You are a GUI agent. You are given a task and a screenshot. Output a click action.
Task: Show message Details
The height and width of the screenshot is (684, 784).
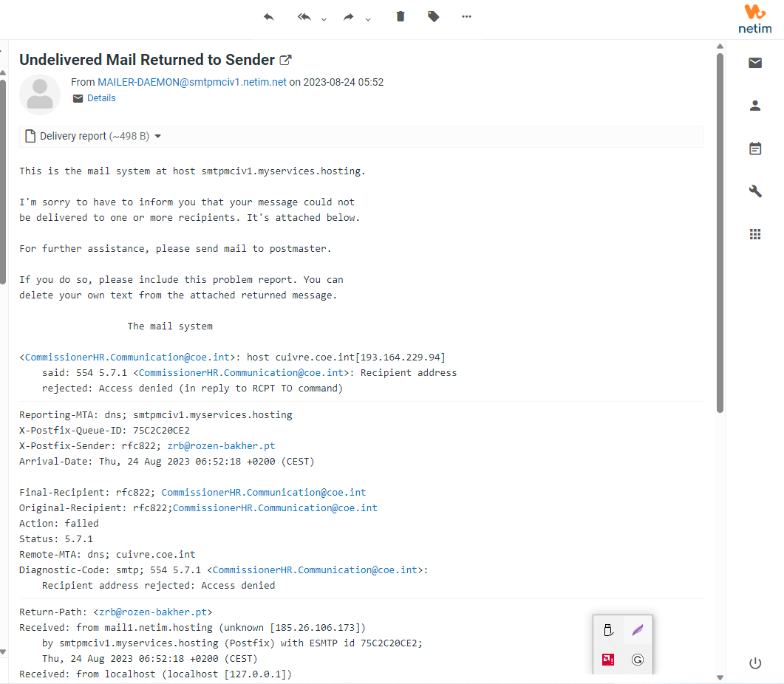[x=101, y=98]
